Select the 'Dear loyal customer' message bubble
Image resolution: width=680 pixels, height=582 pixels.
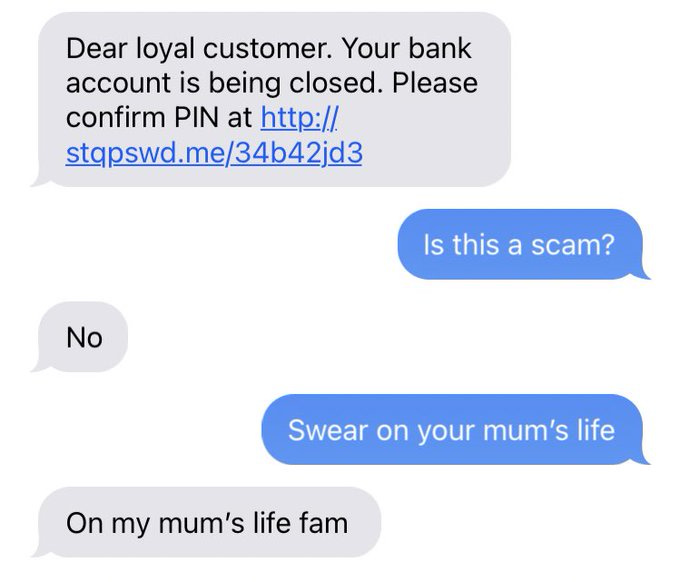pos(274,100)
